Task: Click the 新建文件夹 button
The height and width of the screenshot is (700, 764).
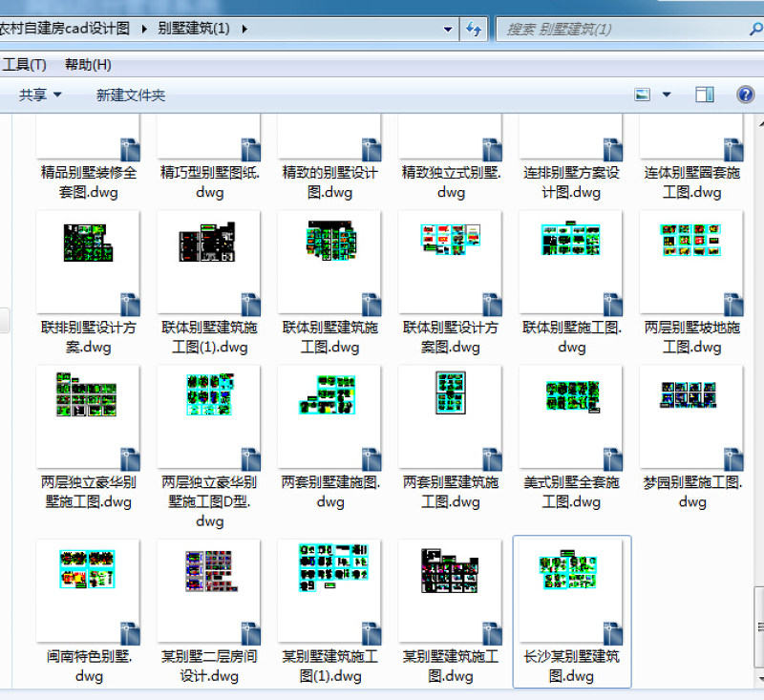Action: pyautogui.click(x=131, y=95)
